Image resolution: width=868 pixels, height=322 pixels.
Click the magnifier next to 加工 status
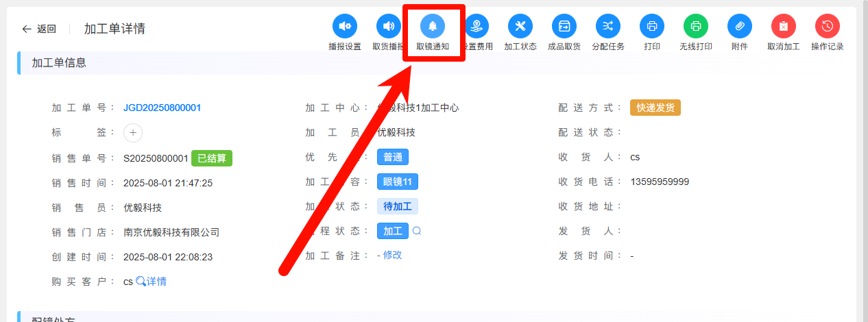click(x=417, y=232)
